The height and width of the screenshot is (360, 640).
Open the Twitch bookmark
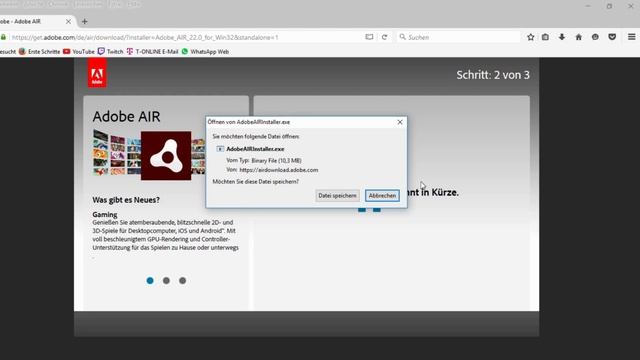[x=110, y=52]
